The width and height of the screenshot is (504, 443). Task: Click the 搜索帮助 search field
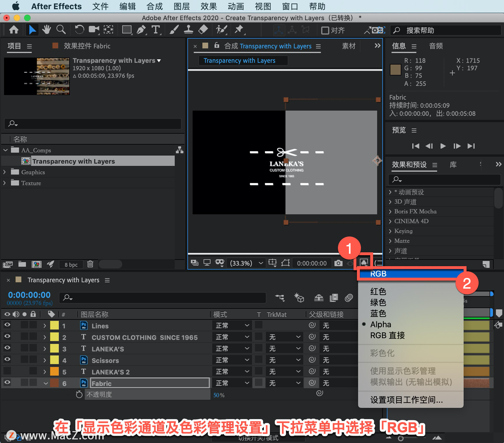pos(445,30)
